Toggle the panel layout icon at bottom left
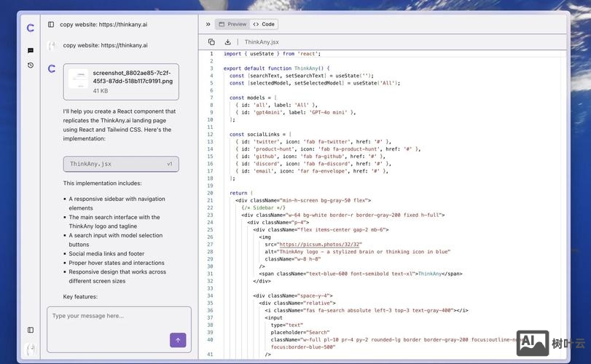This screenshot has width=591, height=364. click(31, 330)
